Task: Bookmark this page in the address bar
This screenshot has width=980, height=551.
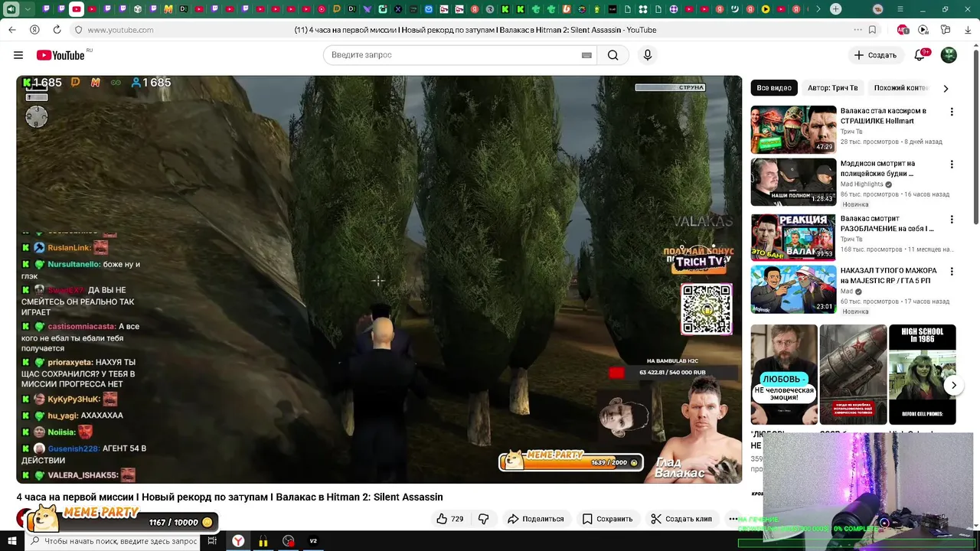Action: (872, 30)
